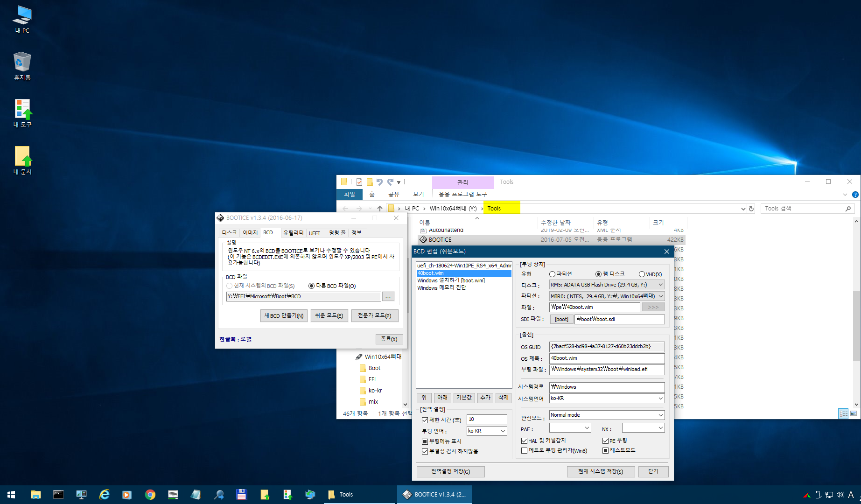Open the 명령 줄 tab in BOOTICE
Screen dimensions: 861x504
point(337,232)
